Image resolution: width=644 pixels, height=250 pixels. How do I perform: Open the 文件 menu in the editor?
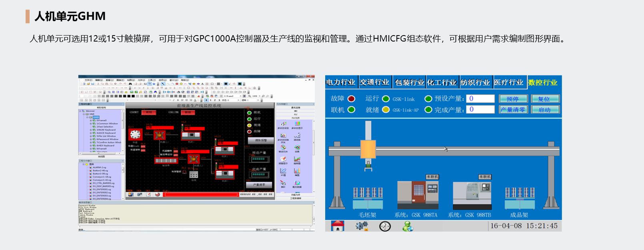(x=88, y=80)
